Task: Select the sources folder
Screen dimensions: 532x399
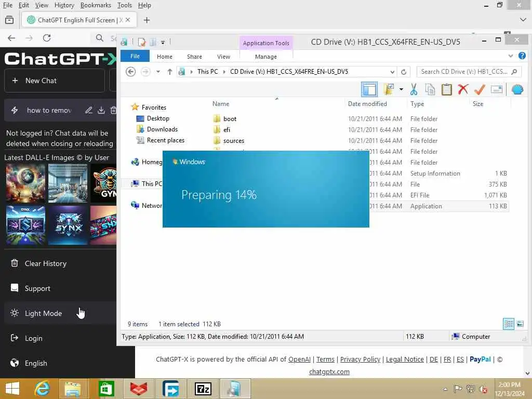Action: point(234,140)
